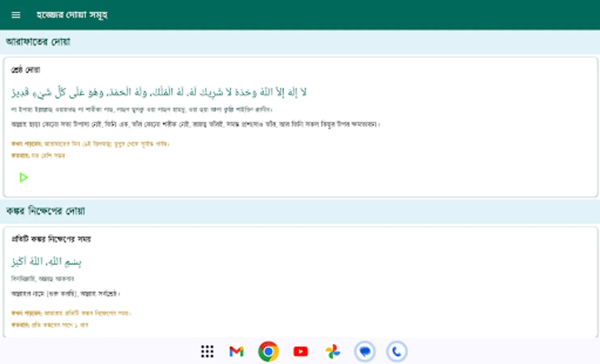Select the কঙ্কর নিক্ষেপের দোয়া section header
The image size is (600, 364).
tap(46, 211)
